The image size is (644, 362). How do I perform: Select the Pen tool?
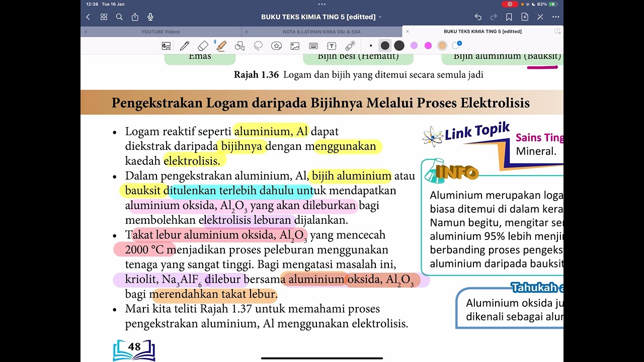point(185,46)
